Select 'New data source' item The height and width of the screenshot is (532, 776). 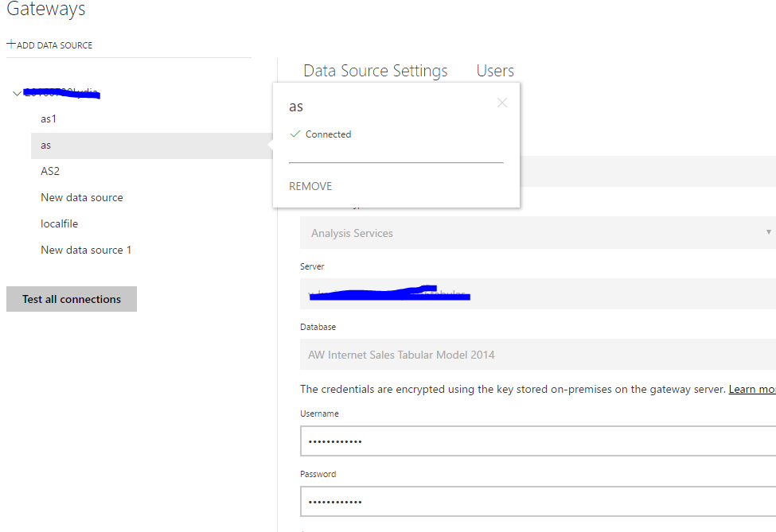pyautogui.click(x=82, y=197)
